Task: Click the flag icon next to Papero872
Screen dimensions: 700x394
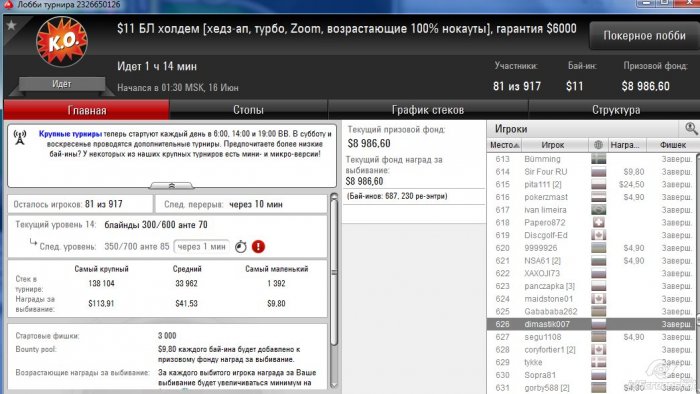Action: pos(599,222)
